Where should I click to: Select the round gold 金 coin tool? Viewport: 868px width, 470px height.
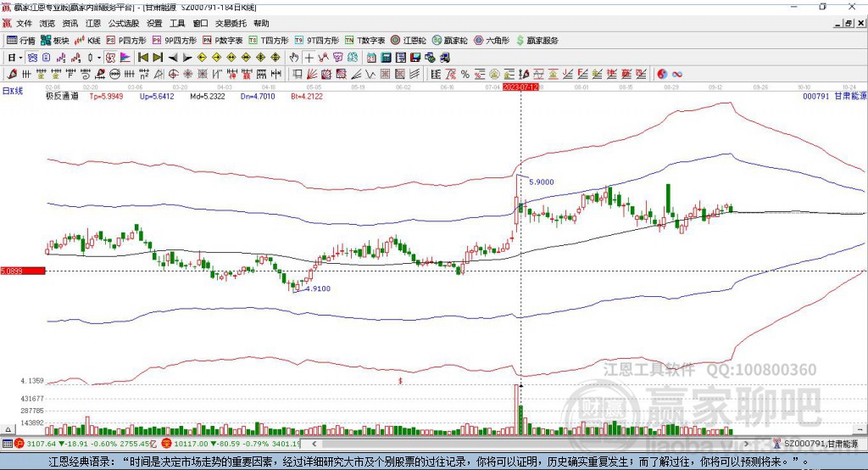click(494, 75)
